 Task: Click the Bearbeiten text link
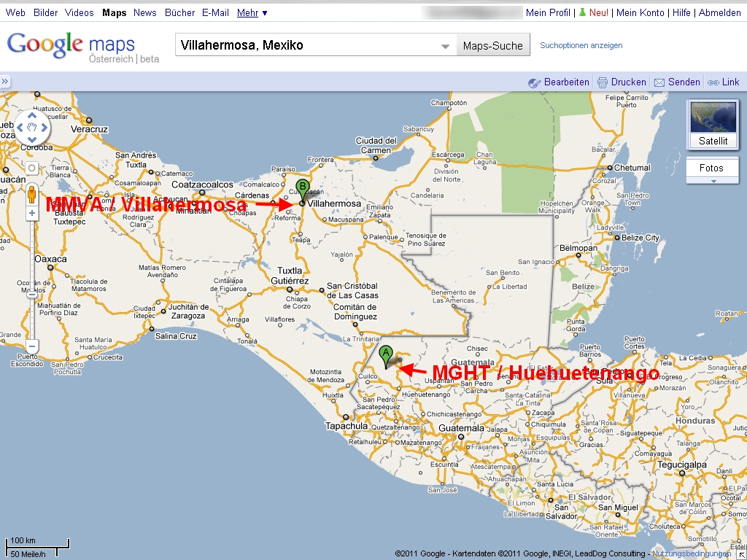(x=566, y=82)
